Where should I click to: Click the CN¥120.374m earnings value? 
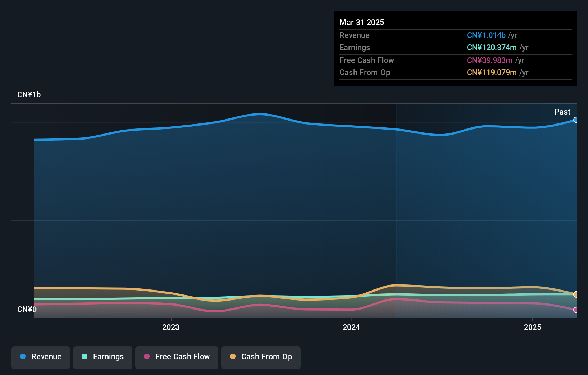pos(492,47)
